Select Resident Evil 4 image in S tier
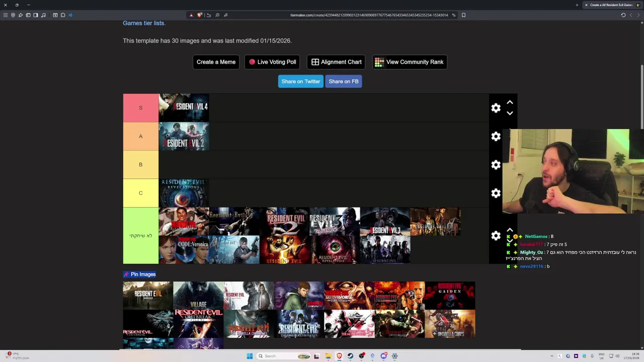 184,108
